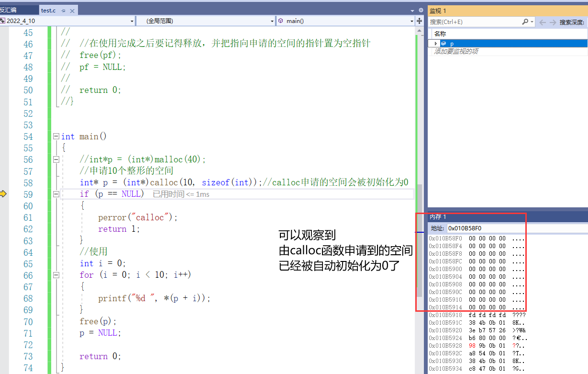Click the yellow execution arrow at line 59
Viewport: 588px width, 374px height.
[3, 194]
